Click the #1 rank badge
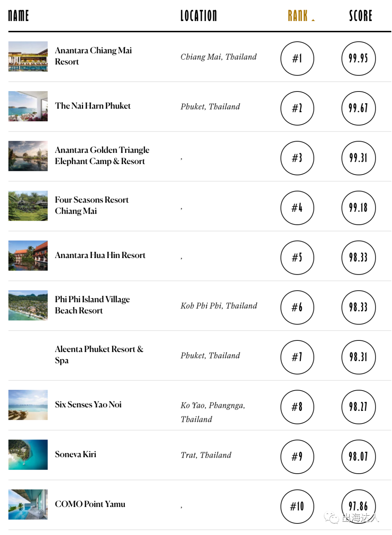392x535 pixels. pos(297,58)
